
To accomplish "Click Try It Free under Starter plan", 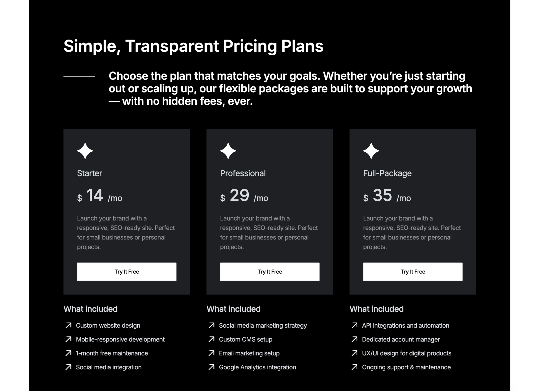I will tap(126, 271).
